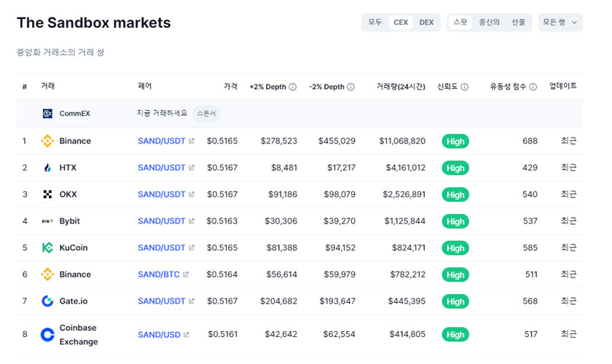Click external link icon for Gate.io SAND/USDT

click(191, 301)
